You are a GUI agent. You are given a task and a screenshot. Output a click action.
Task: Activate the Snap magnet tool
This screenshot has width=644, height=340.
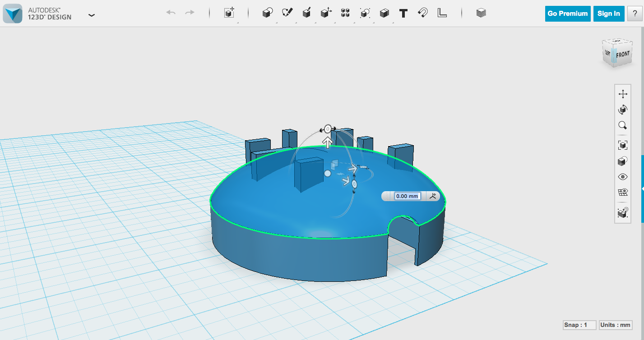coord(422,13)
